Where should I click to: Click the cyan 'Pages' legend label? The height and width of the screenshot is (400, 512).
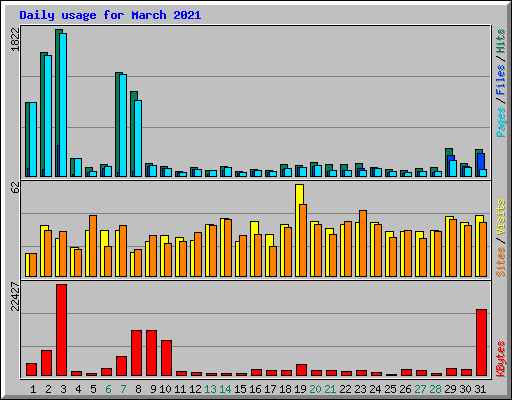(x=501, y=122)
